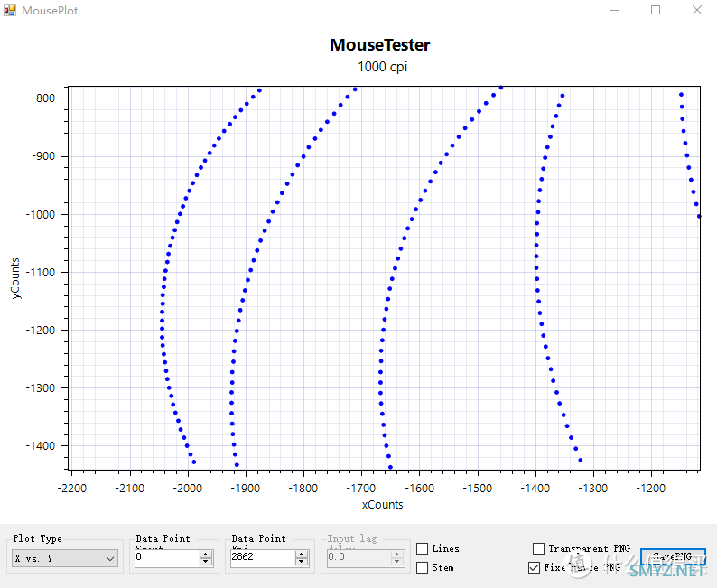This screenshot has width=717, height=588.
Task: Close the MousePlot window
Action: point(696,10)
